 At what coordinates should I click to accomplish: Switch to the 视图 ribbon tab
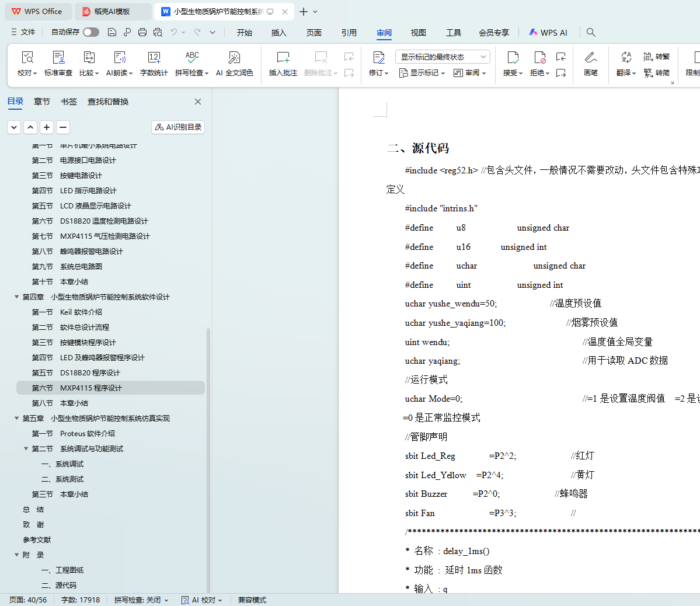tap(418, 33)
